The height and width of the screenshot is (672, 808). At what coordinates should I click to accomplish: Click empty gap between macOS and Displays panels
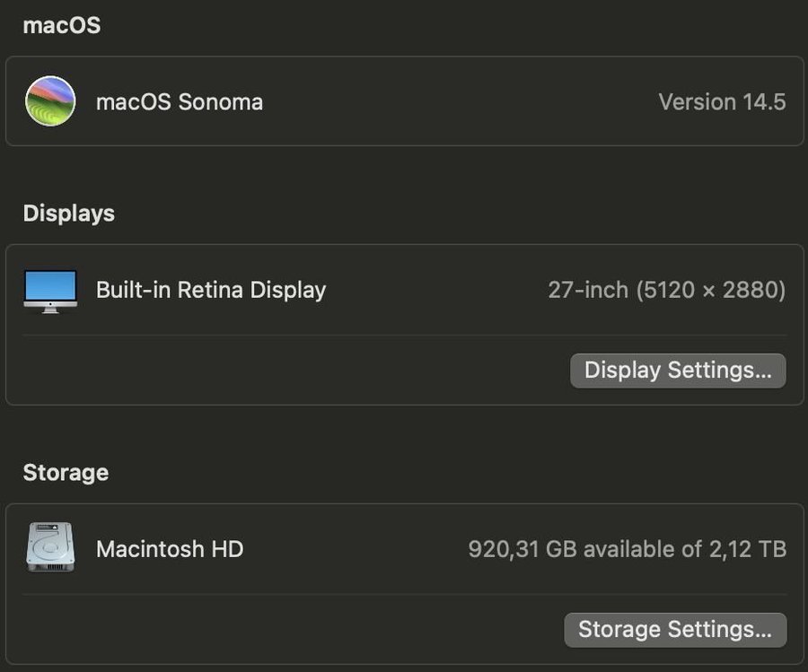(x=404, y=175)
